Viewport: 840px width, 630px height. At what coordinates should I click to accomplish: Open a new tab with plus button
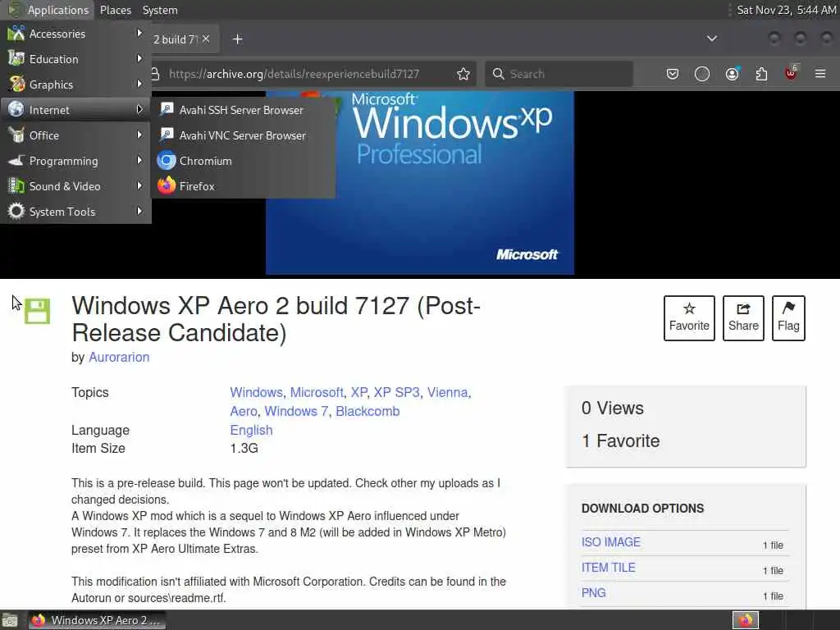click(238, 39)
